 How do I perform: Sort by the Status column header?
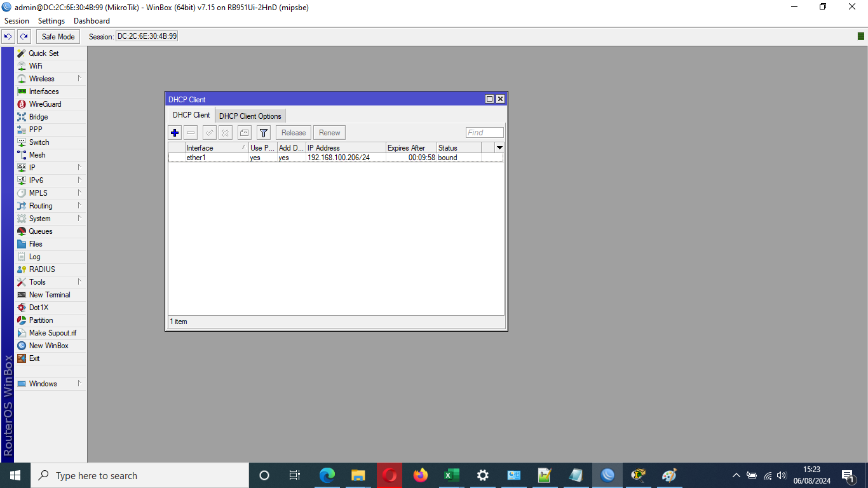click(x=459, y=148)
